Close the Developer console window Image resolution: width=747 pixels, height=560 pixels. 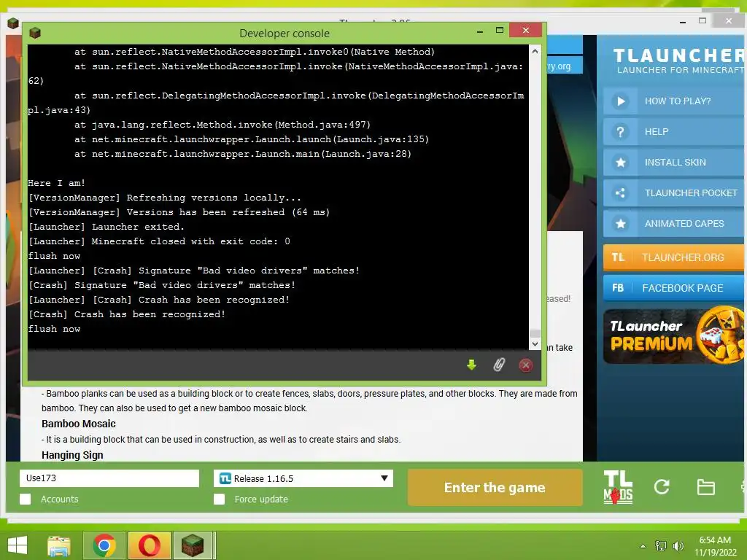(x=525, y=30)
